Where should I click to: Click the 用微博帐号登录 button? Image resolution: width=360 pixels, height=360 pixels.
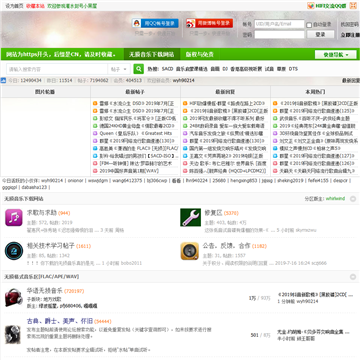click(209, 23)
